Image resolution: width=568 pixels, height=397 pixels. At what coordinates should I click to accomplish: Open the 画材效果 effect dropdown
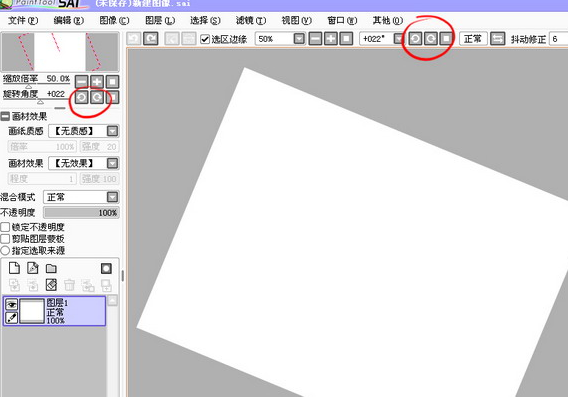click(112, 163)
